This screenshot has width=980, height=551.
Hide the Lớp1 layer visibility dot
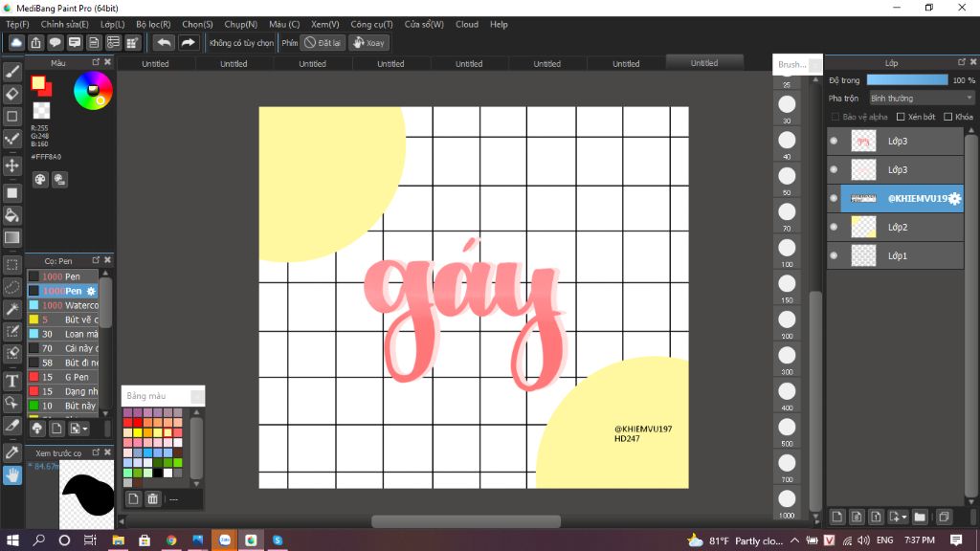click(834, 255)
